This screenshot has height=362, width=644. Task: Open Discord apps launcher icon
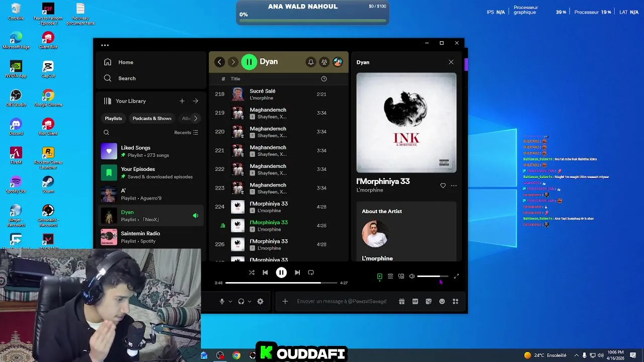455,302
